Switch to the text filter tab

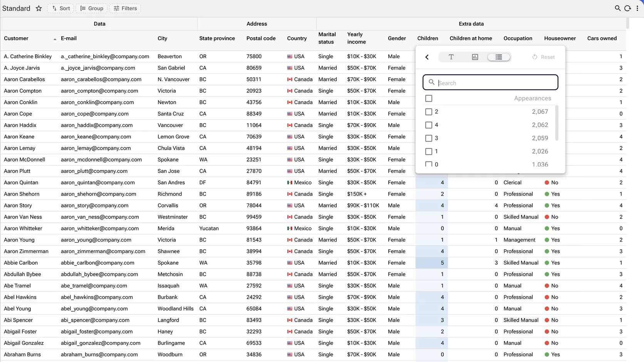point(451,57)
